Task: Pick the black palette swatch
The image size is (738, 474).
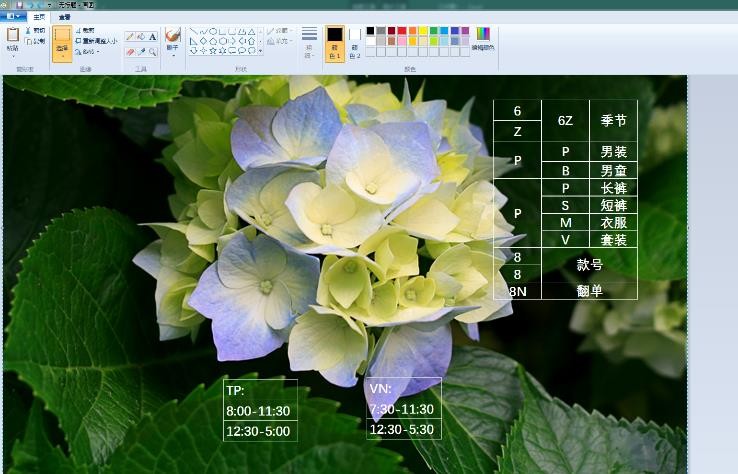Action: point(370,31)
